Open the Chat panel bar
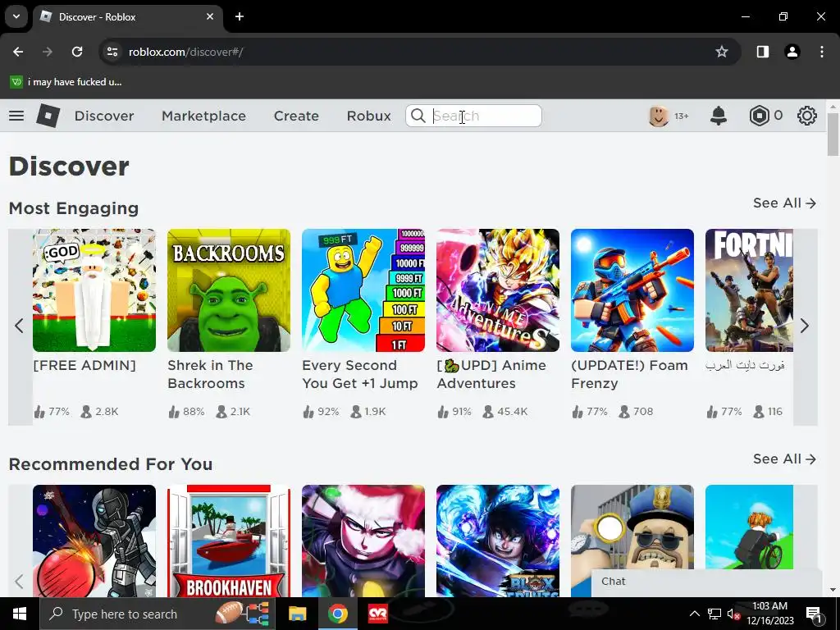Screen dimensions: 840x630 pyautogui.click(x=706, y=582)
